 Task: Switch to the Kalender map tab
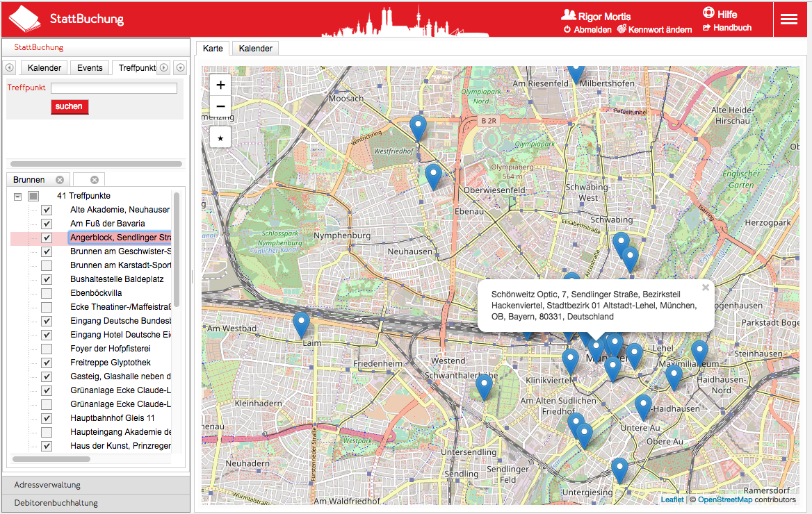(255, 48)
